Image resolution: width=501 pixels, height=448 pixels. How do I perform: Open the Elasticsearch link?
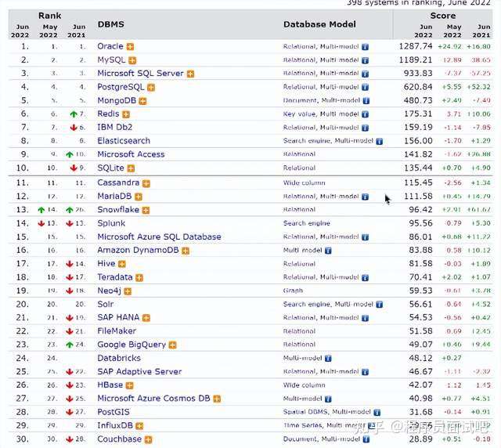(124, 141)
